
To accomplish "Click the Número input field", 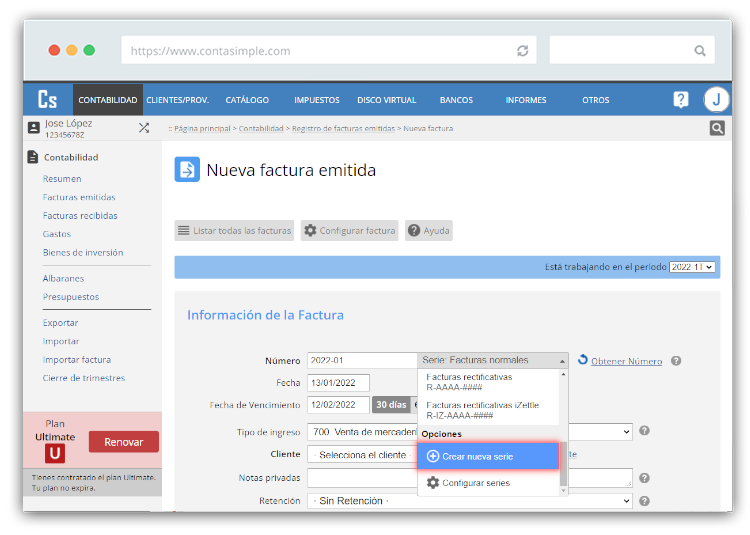I will [x=361, y=360].
